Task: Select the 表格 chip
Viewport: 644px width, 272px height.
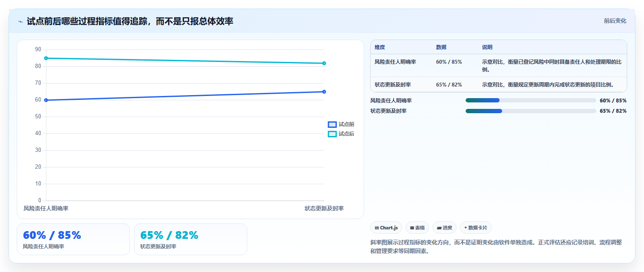Action: [417, 228]
